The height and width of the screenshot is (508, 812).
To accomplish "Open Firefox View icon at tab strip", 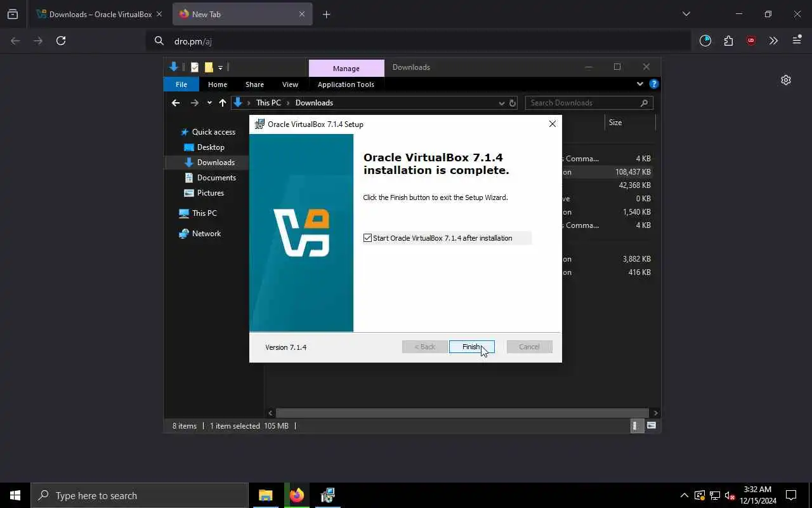I will click(13, 14).
